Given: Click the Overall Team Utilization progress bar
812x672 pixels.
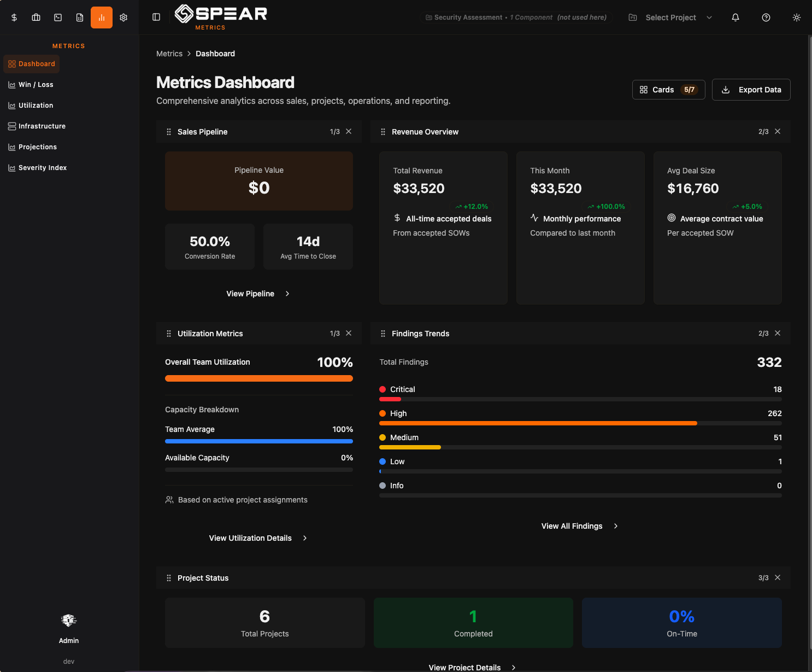Looking at the screenshot, I should point(258,378).
